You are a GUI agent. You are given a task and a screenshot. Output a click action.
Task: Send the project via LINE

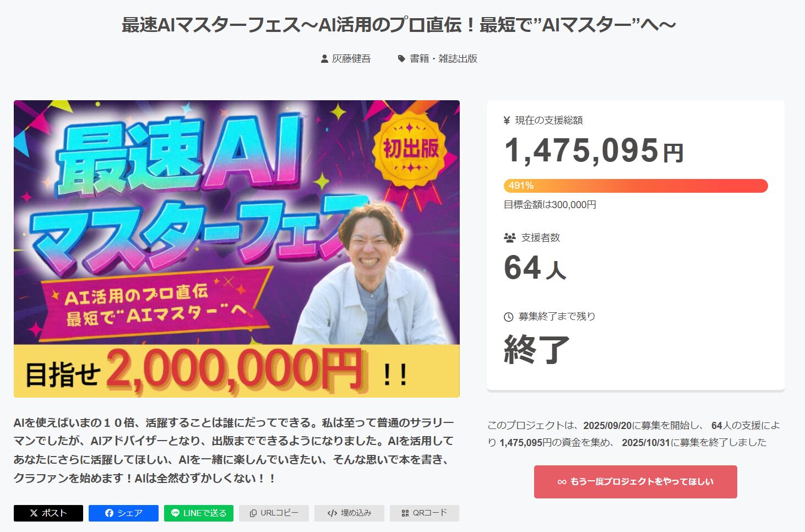click(199, 513)
